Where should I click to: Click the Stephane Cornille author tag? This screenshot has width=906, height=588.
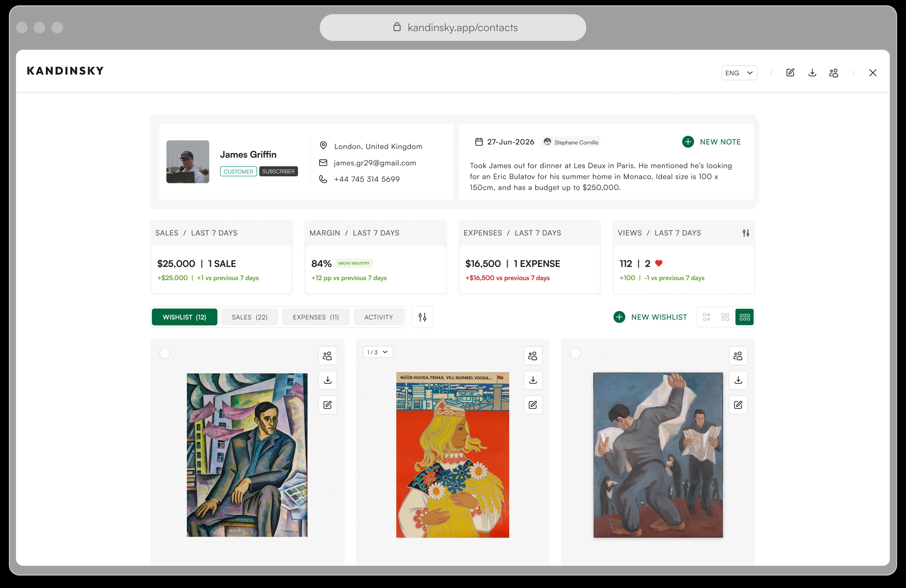pos(571,142)
